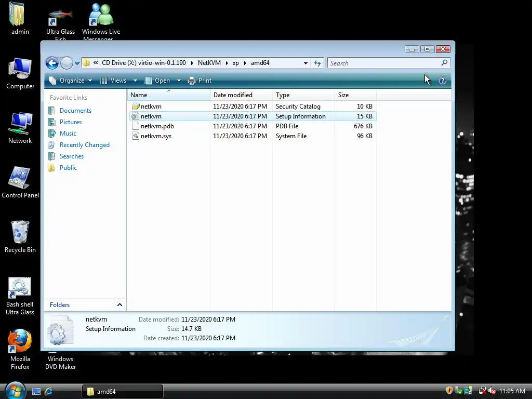This screenshot has height=399, width=532.
Task: Refresh the folder view
Action: point(317,63)
